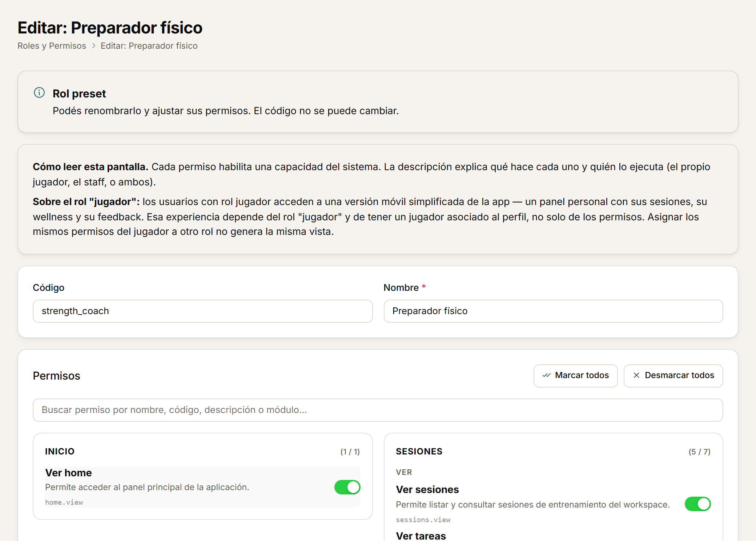Image resolution: width=756 pixels, height=541 pixels.
Task: Click the Ver home permission title
Action: point(68,473)
